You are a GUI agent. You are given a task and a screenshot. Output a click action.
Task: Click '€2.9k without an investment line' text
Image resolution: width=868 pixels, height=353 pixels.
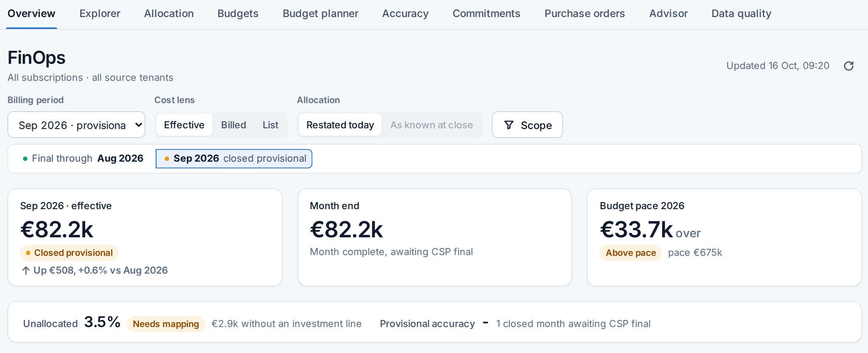click(x=286, y=324)
